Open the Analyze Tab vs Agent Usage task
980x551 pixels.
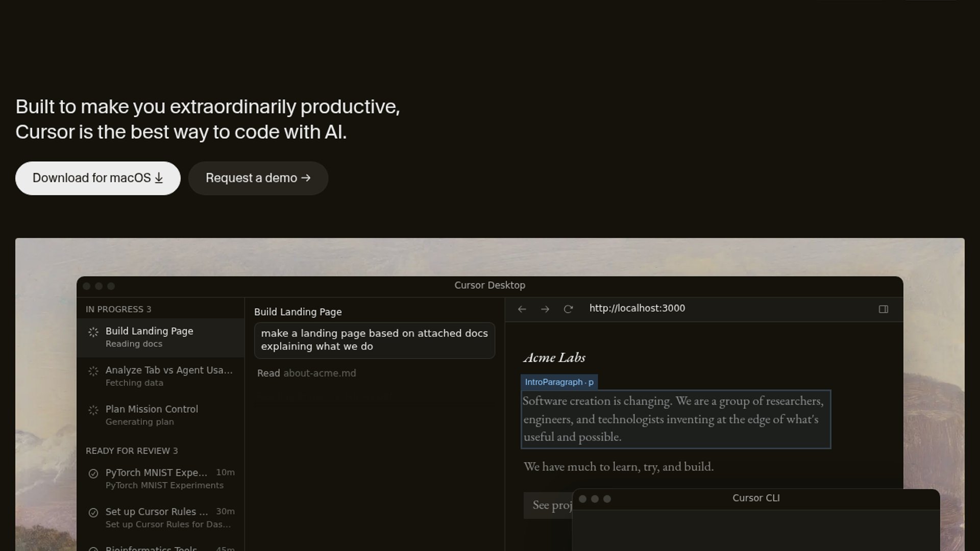pos(161,376)
